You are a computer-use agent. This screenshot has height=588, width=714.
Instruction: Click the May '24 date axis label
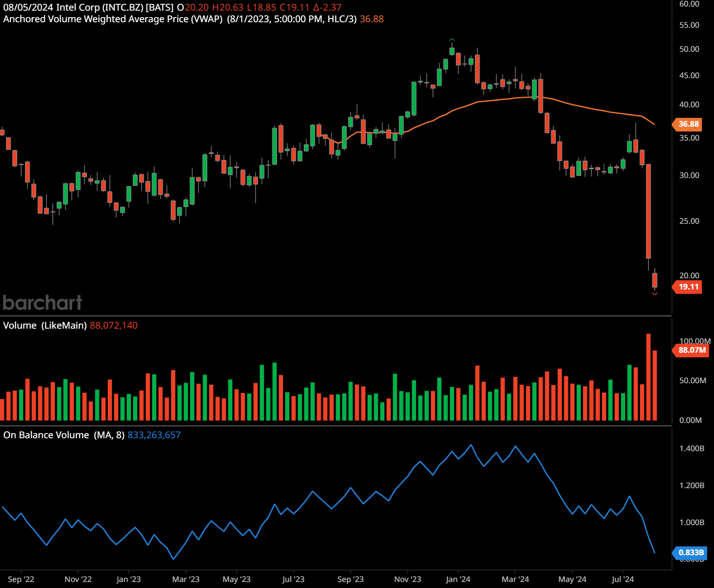[x=572, y=579]
